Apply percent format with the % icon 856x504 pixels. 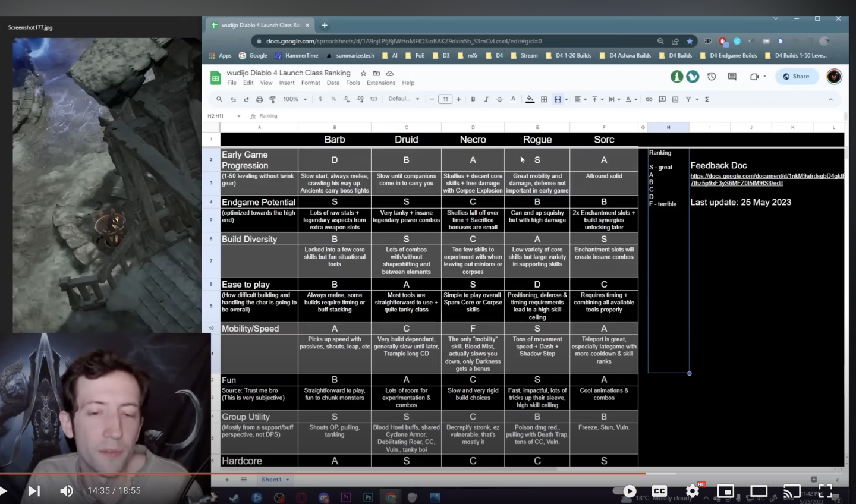[333, 99]
